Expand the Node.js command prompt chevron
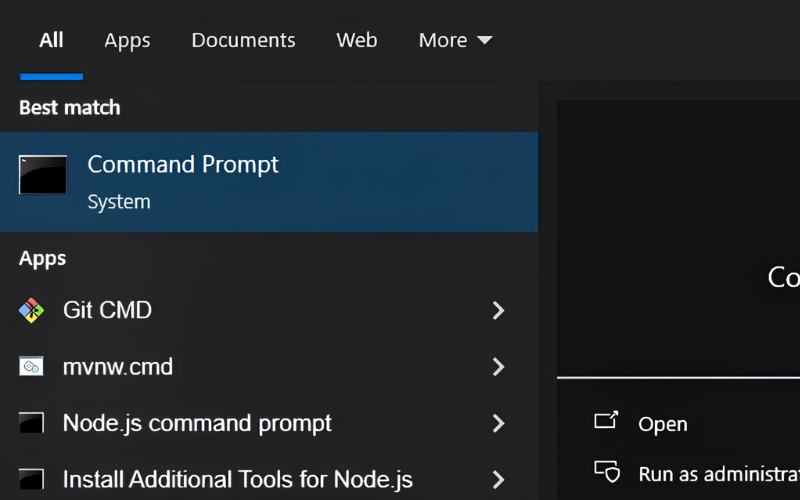 click(498, 423)
